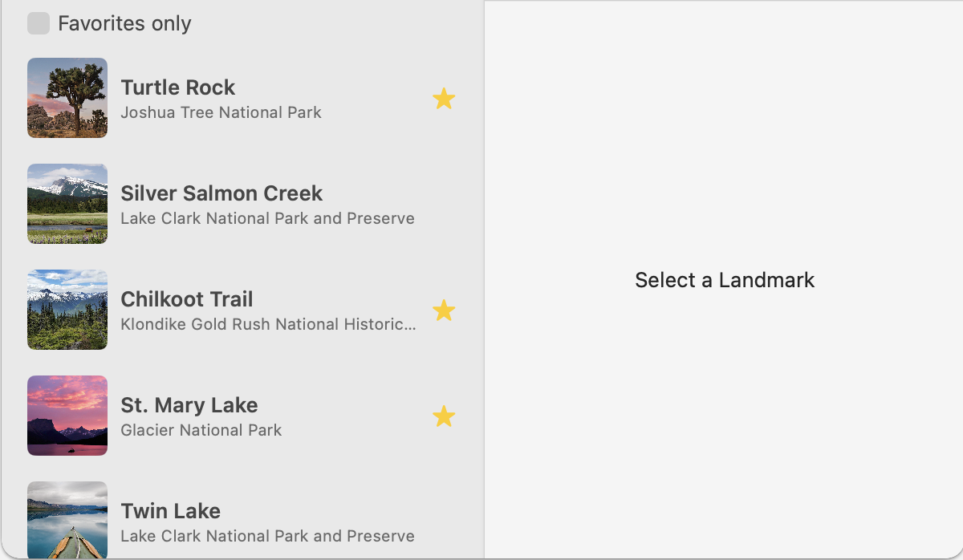963x560 pixels.
Task: Open the Chilkoot Trail landmark detail
Action: click(x=241, y=310)
